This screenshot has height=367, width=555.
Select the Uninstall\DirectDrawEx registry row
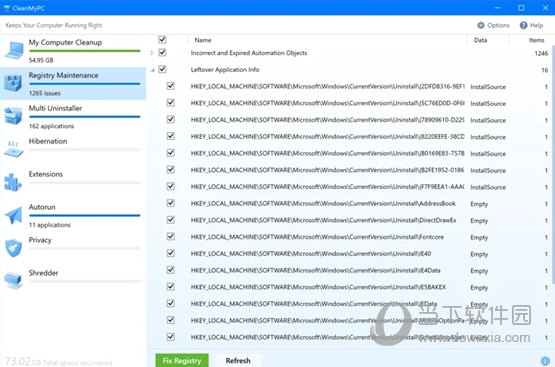coord(350,220)
